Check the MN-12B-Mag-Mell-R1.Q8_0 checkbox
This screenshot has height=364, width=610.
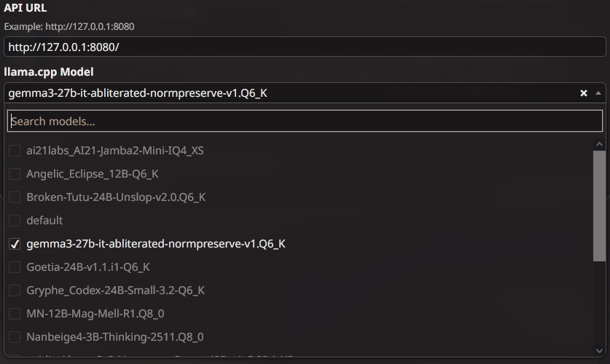pyautogui.click(x=14, y=314)
